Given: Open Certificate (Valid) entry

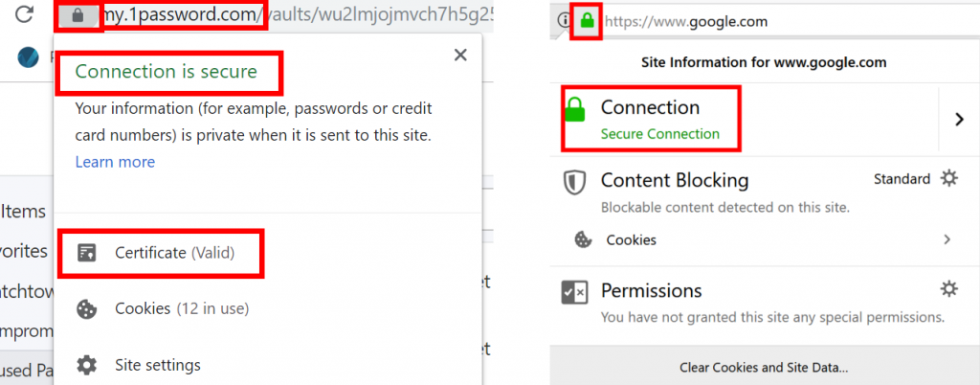Looking at the screenshot, I should (x=175, y=253).
